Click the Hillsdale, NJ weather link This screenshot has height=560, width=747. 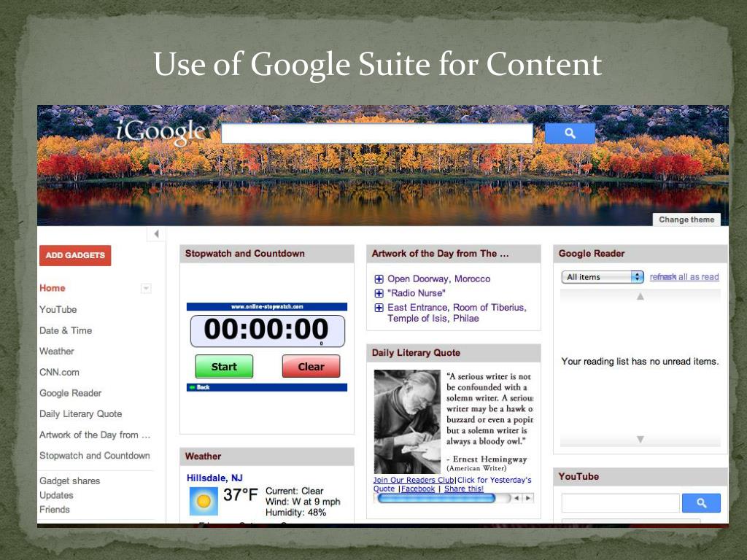coord(214,478)
